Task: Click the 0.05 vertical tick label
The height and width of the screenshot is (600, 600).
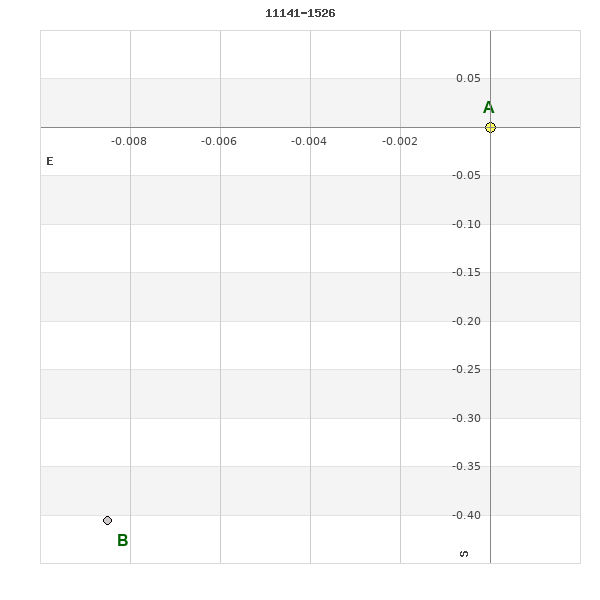Action: point(468,78)
